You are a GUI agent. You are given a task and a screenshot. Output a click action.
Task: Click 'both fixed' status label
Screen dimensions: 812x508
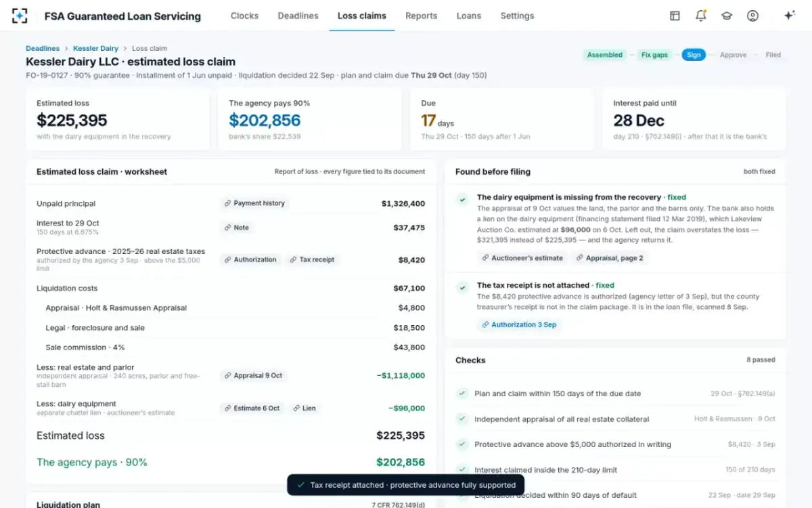(x=759, y=171)
